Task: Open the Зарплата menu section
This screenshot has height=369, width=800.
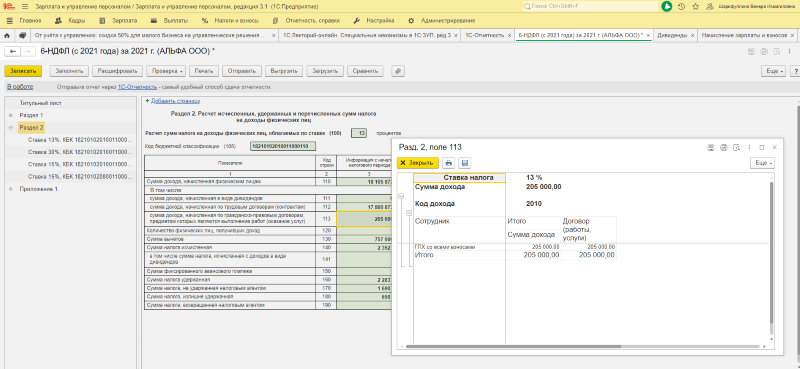Action: click(118, 21)
